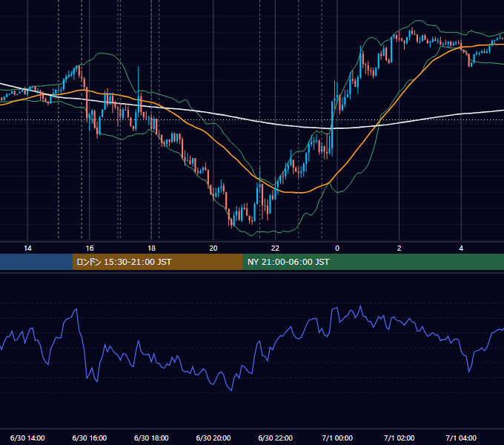Click the 6/30 18:00 date label
Image resolution: width=504 pixels, height=445 pixels.
click(x=151, y=438)
